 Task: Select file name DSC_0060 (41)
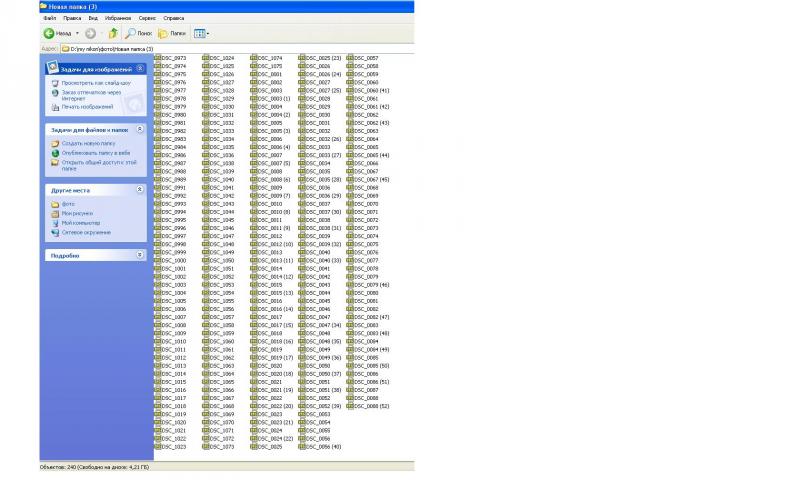click(x=371, y=91)
